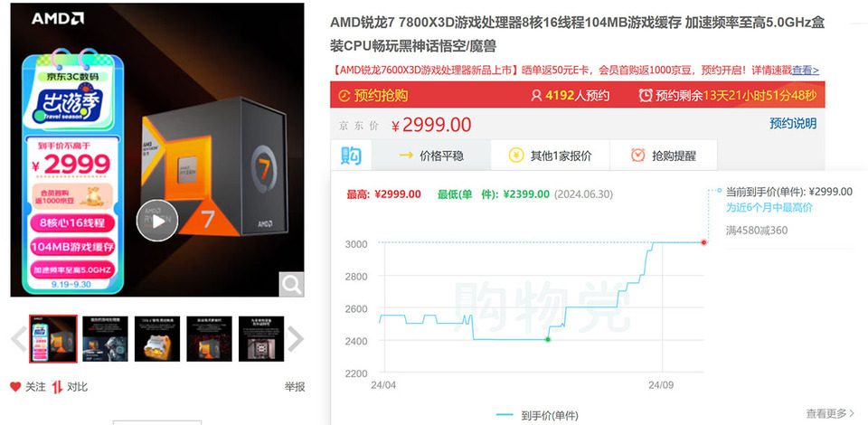This screenshot has width=868, height=425.
Task: Click the 查看> link in promo text
Action: [806, 70]
